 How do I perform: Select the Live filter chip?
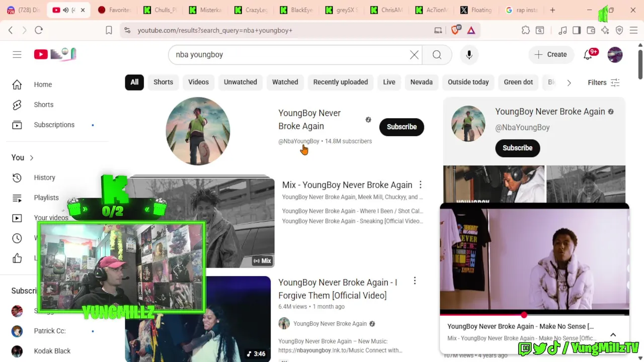coord(389,82)
